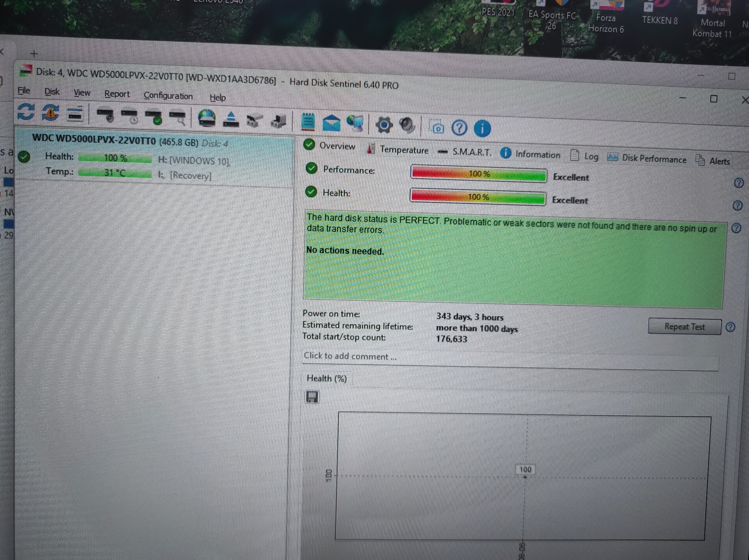Click the speaker sound toolbar icon
Screen dimensions: 749x560
click(407, 126)
